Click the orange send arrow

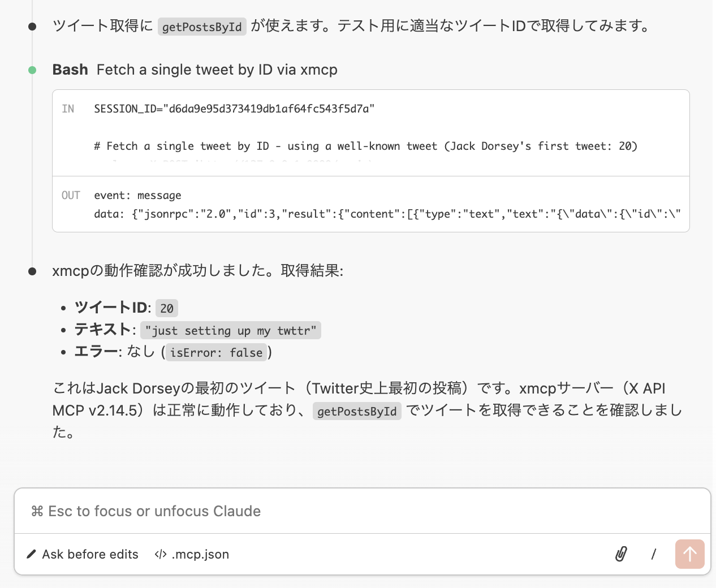pyautogui.click(x=689, y=554)
